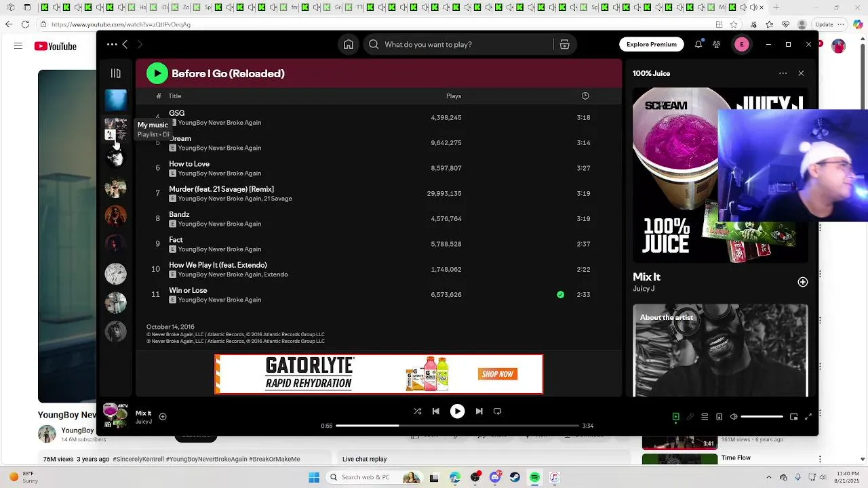Close the 100% Juice now playing panel
The height and width of the screenshot is (488, 868).
(801, 73)
